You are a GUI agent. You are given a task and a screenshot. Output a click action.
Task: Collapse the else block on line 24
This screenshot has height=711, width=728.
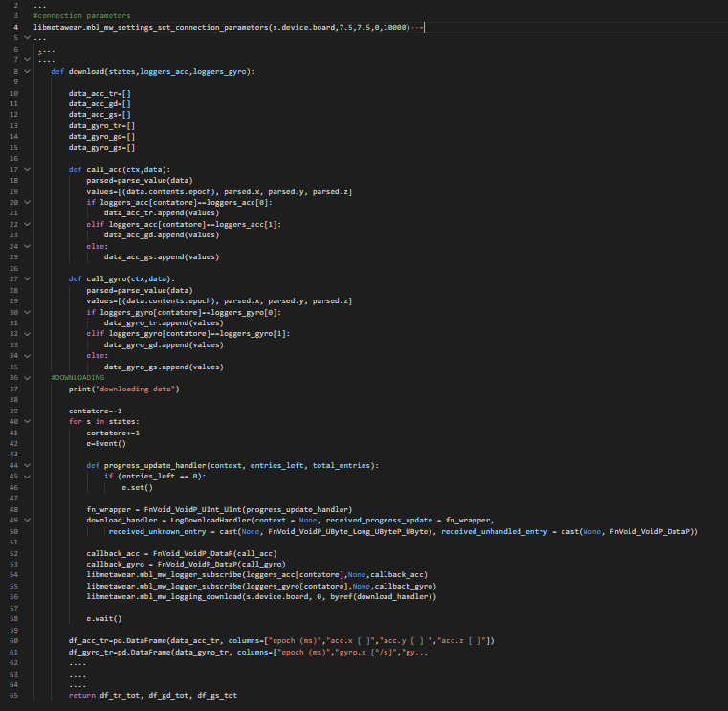(26, 246)
